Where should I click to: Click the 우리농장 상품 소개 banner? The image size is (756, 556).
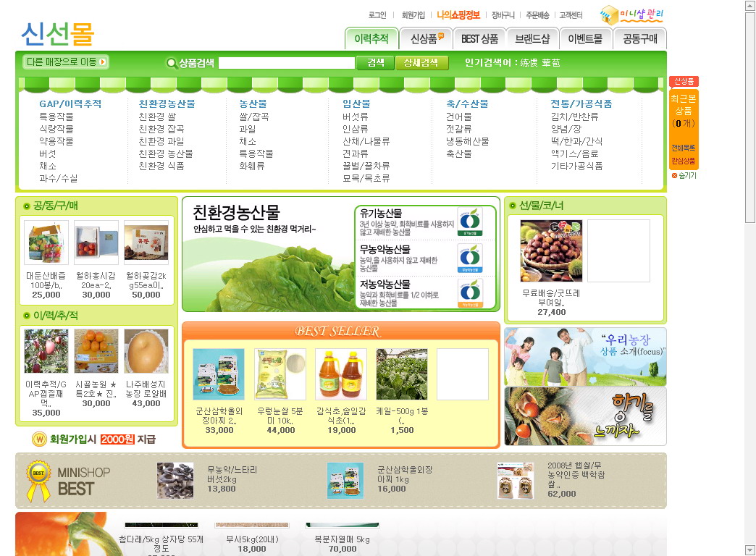[x=585, y=357]
